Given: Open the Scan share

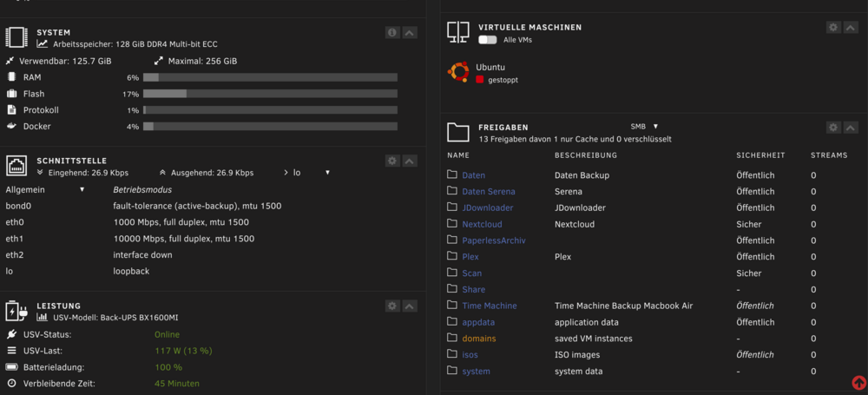Looking at the screenshot, I should (x=471, y=273).
